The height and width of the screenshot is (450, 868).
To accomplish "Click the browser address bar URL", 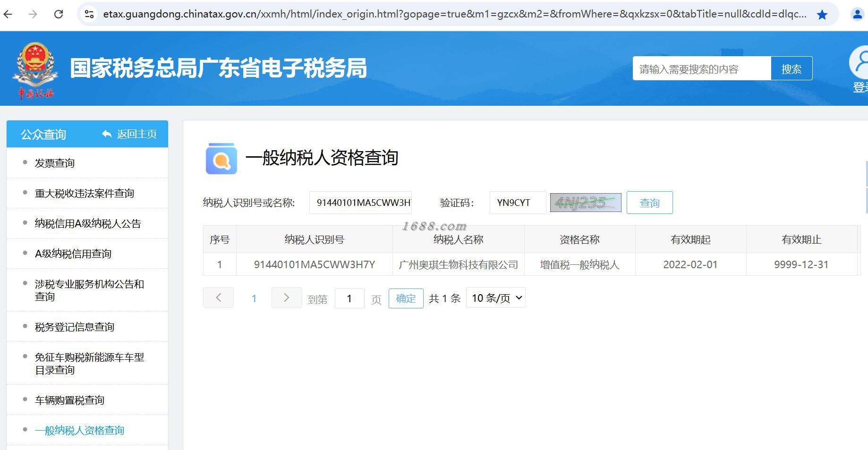I will click(x=455, y=14).
